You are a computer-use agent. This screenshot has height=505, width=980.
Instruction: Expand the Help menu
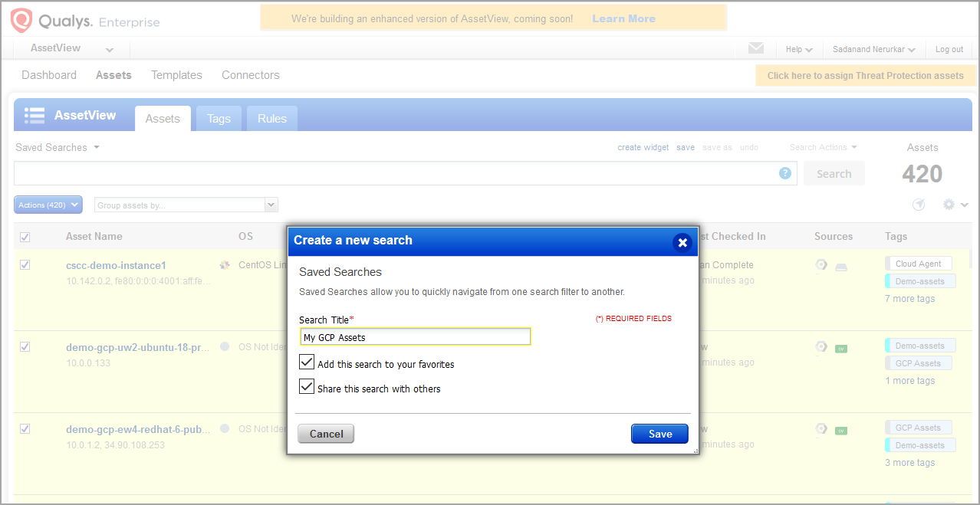(799, 49)
